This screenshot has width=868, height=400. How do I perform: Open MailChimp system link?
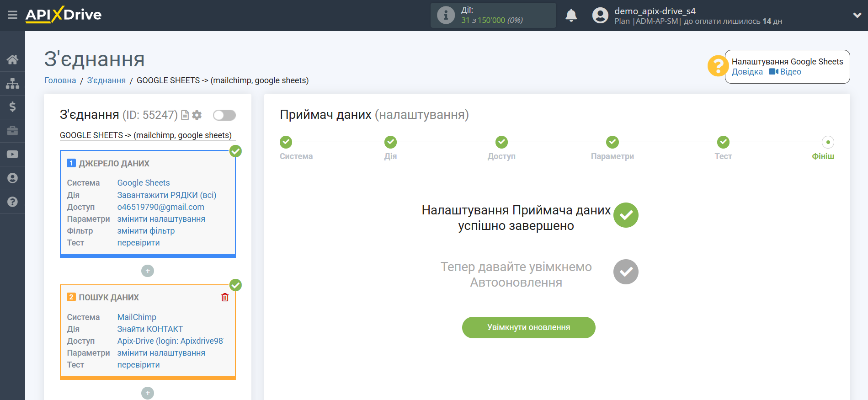coord(137,317)
